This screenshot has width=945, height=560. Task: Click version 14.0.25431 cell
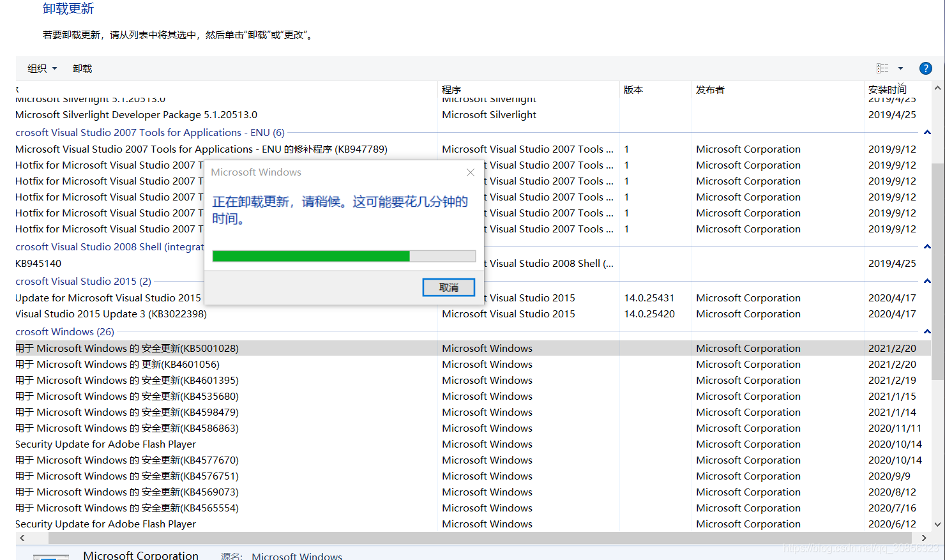tap(649, 298)
